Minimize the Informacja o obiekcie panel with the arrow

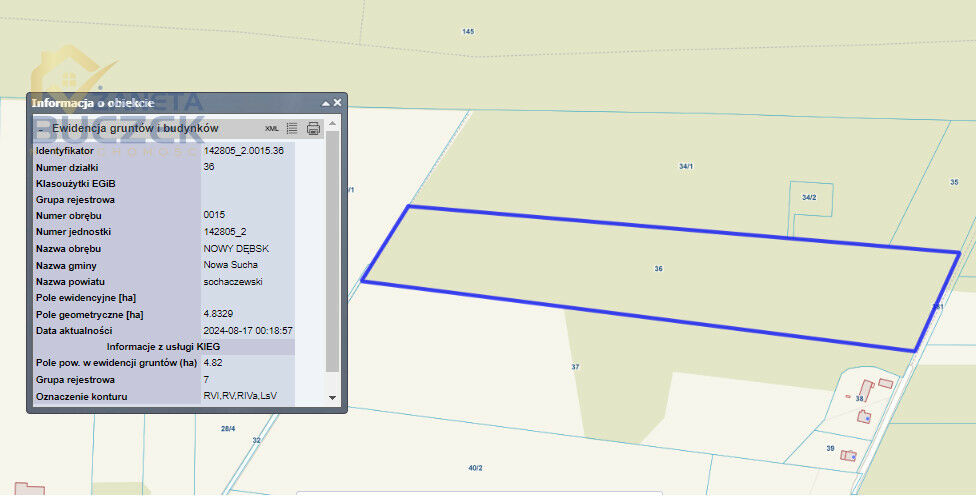pyautogui.click(x=325, y=103)
